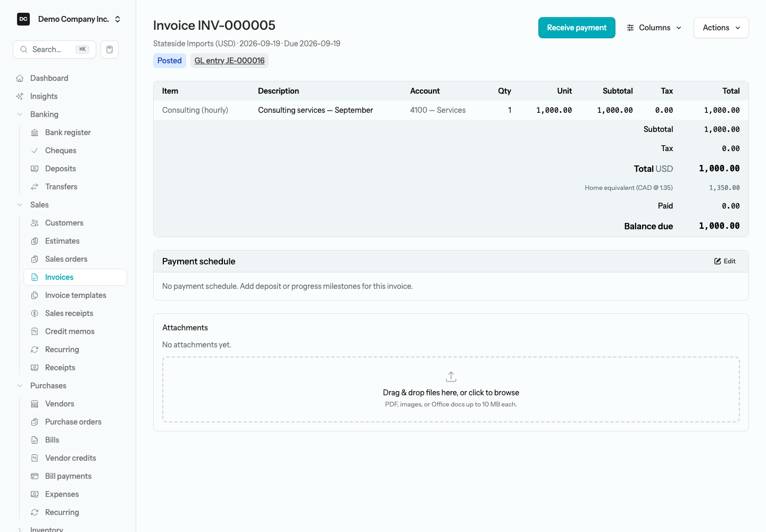Click the 'Consulting (hourly)' item cell

pos(195,110)
